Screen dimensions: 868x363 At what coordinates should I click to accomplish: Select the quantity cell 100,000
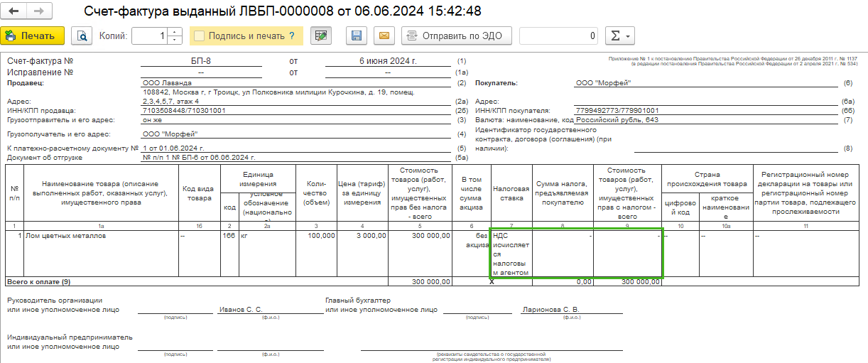click(315, 254)
